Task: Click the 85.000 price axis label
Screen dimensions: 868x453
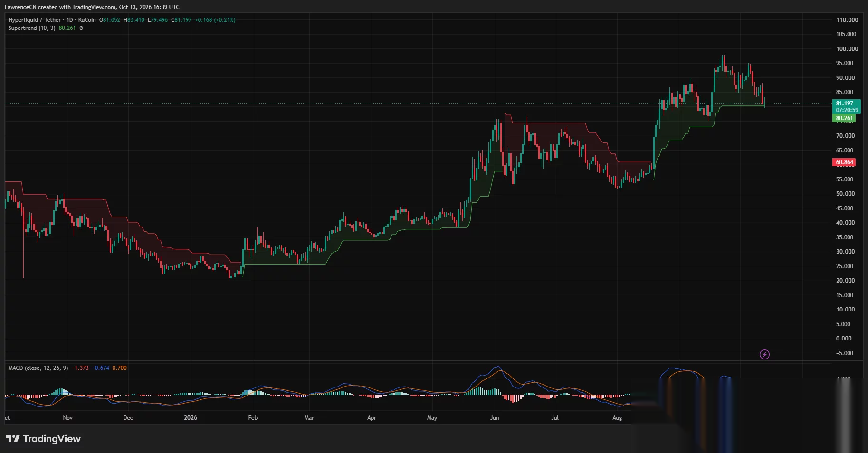Action: point(845,92)
